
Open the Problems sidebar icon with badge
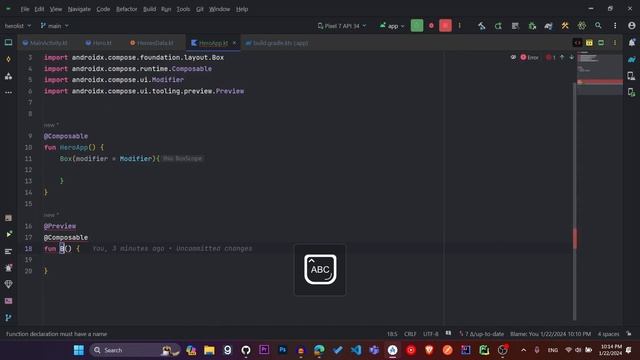coord(8,268)
